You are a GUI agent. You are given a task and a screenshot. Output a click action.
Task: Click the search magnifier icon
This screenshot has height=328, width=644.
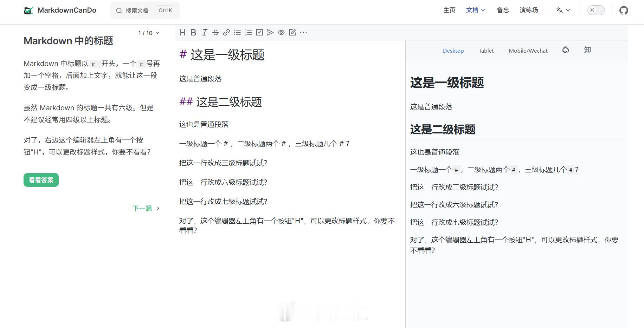tap(119, 11)
